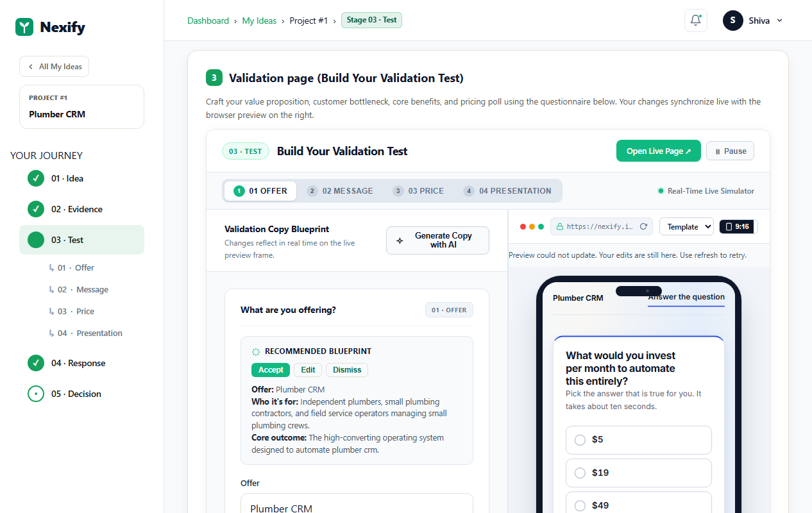Open the notifications bell
This screenshot has height=513, width=812.
(x=695, y=21)
